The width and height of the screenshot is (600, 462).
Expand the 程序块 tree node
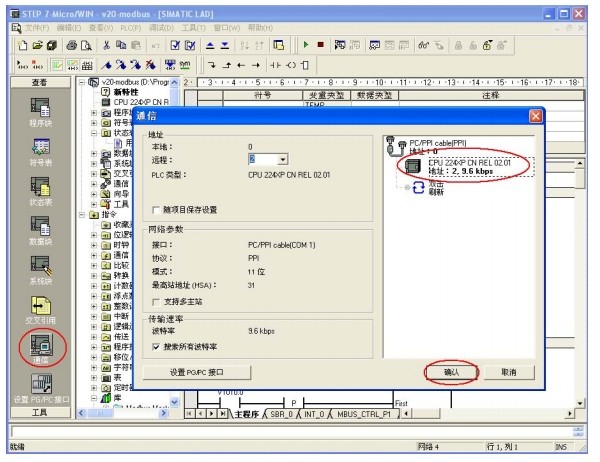pyautogui.click(x=94, y=113)
